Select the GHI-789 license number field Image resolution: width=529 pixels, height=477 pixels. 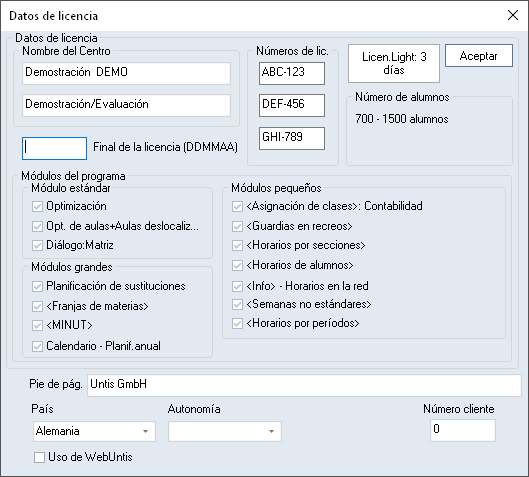[292, 138]
